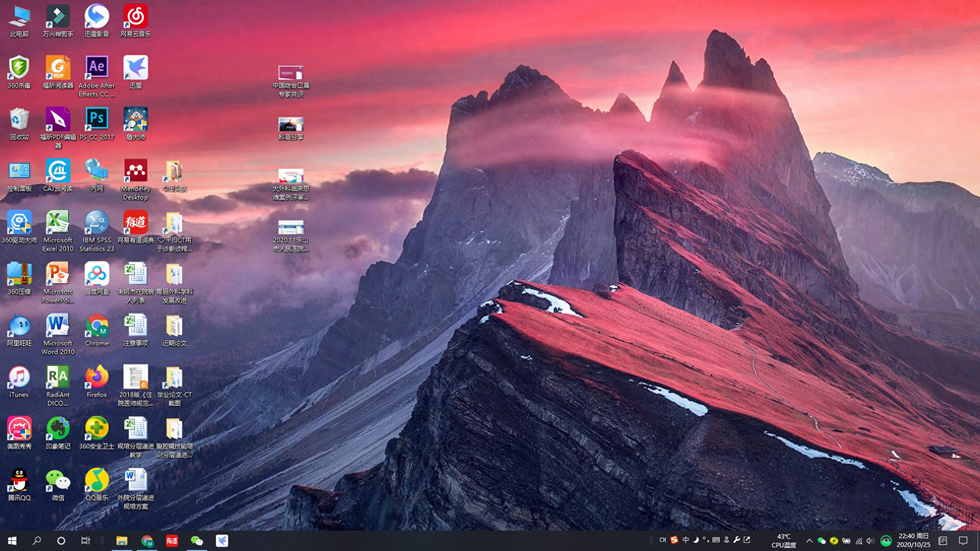Open Mendeley Desktop shortcut
Screen dimensions: 980x551
(x=135, y=171)
